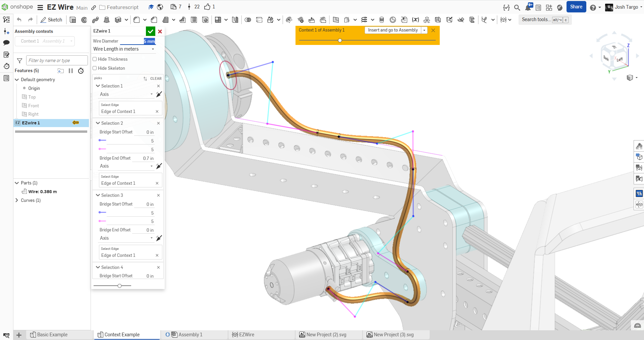Screen dimensions: 644x340
Task: Collapse the Default geometry tree
Action: (x=17, y=80)
